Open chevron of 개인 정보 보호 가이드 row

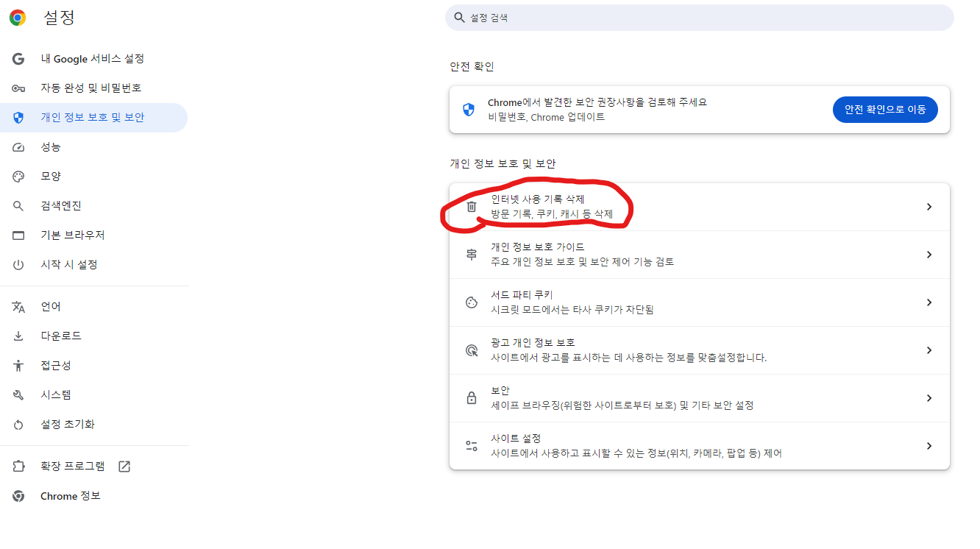coord(929,255)
